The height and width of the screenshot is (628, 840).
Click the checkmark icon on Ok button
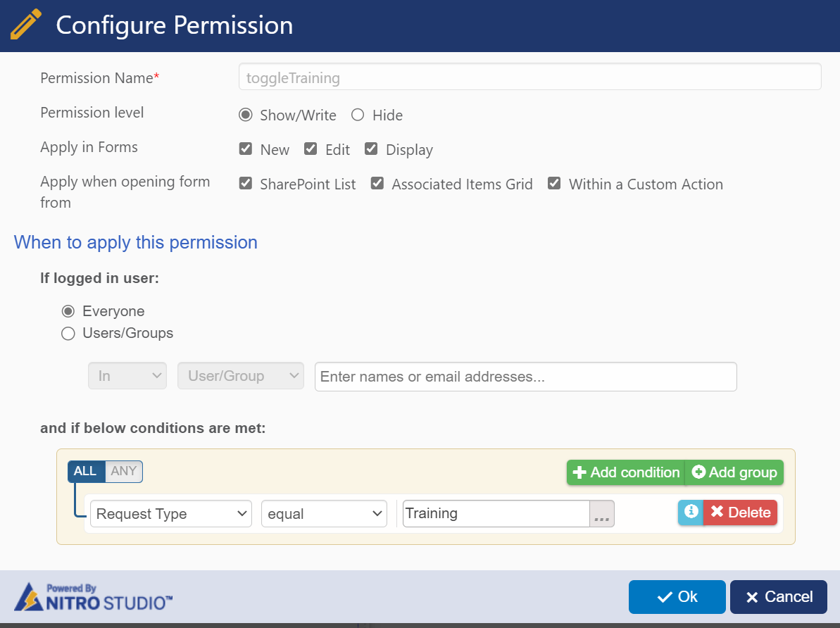tap(665, 597)
